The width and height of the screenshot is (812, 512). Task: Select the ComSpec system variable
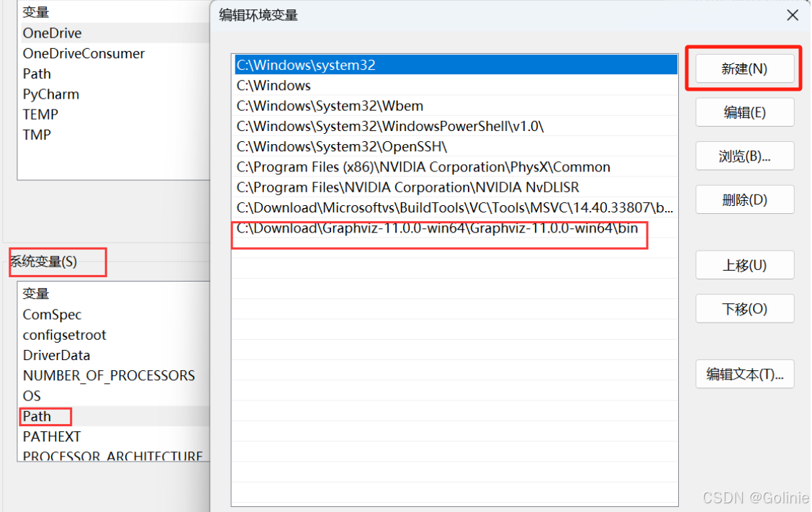click(52, 315)
